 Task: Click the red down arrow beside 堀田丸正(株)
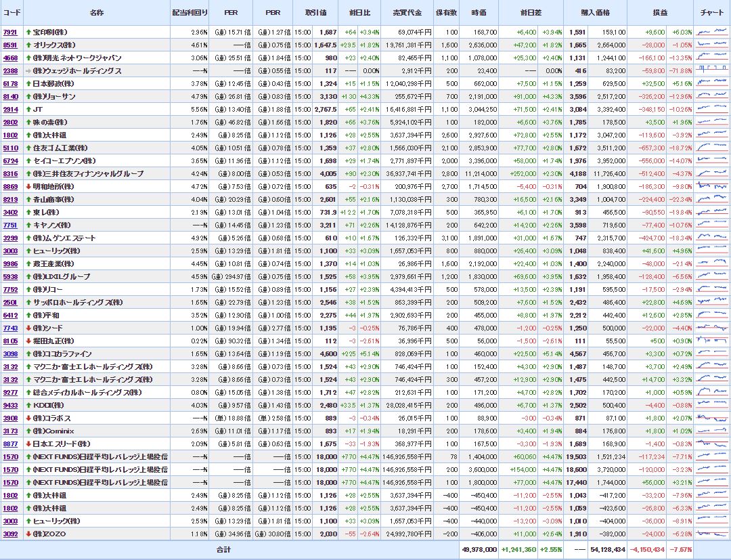[28, 341]
